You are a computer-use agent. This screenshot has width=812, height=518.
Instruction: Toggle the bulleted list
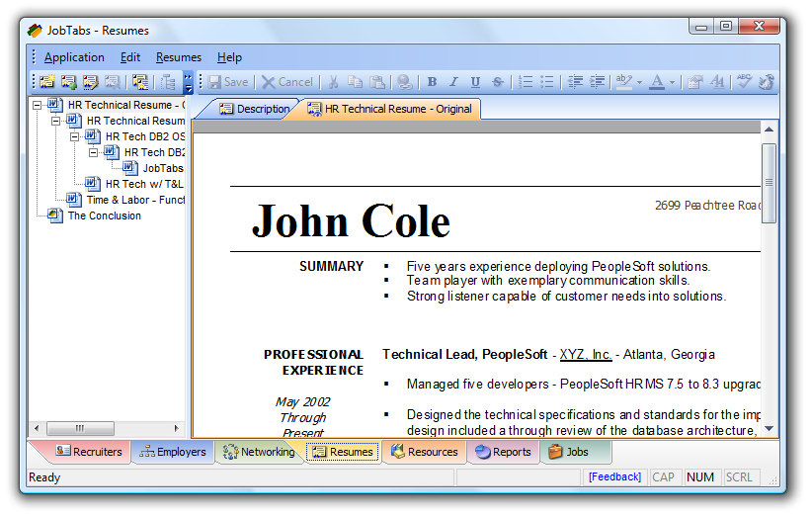coord(547,82)
